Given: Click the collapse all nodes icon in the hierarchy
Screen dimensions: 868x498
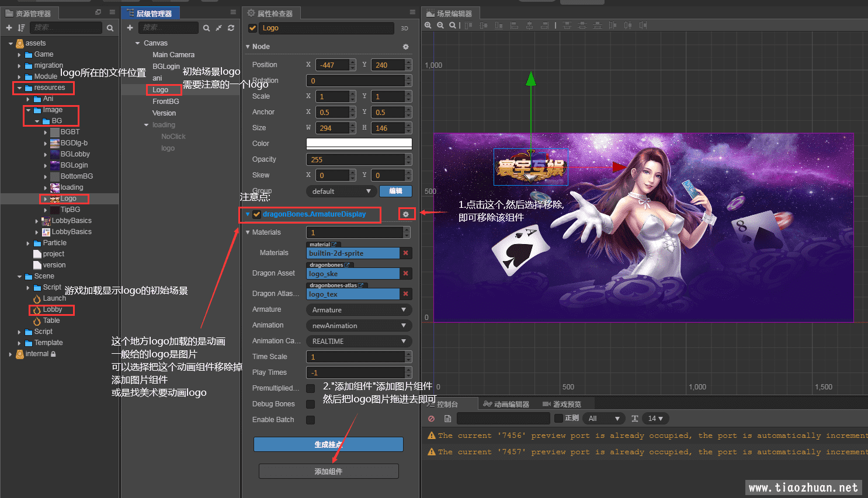Looking at the screenshot, I should 218,27.
